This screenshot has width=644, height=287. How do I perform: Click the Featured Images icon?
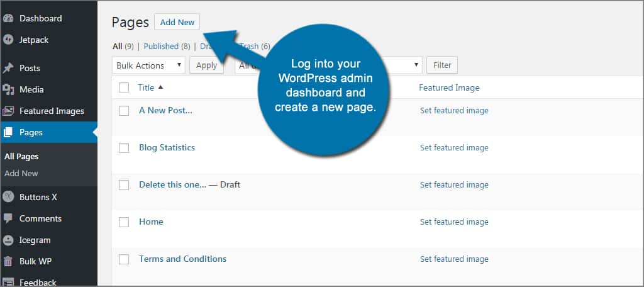(x=8, y=111)
